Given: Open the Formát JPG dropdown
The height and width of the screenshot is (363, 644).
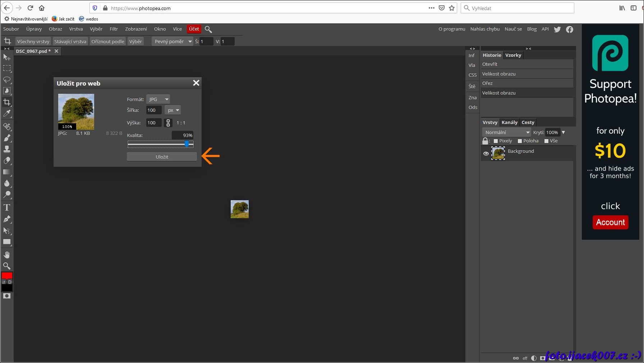Looking at the screenshot, I should point(158,99).
